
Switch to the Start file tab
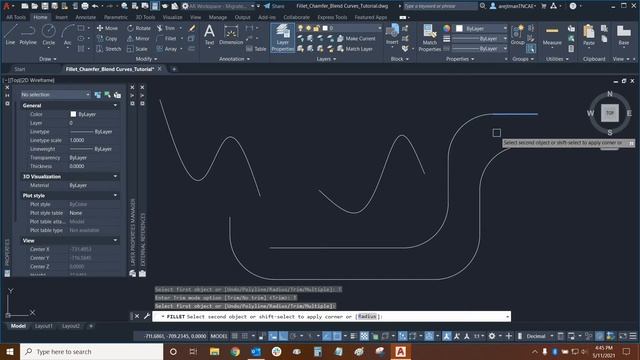click(x=20, y=69)
